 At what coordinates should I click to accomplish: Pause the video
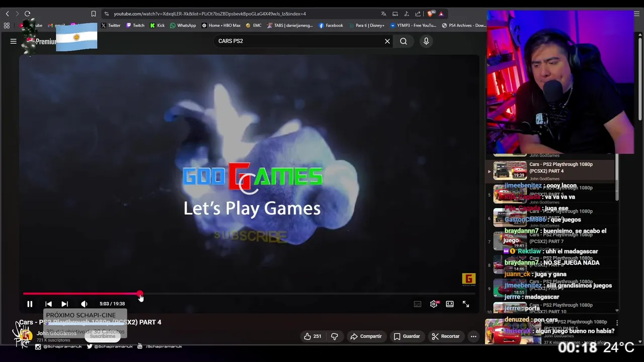[x=30, y=304]
